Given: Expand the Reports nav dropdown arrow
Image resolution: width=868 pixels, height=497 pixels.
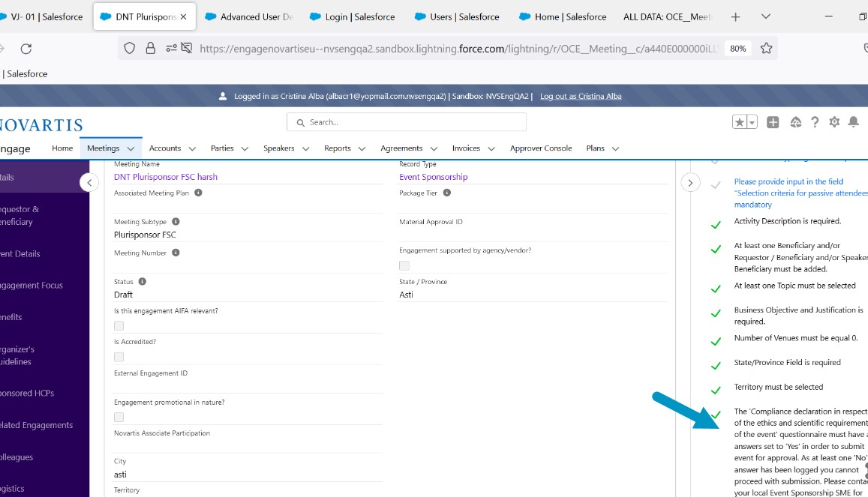Looking at the screenshot, I should [362, 148].
